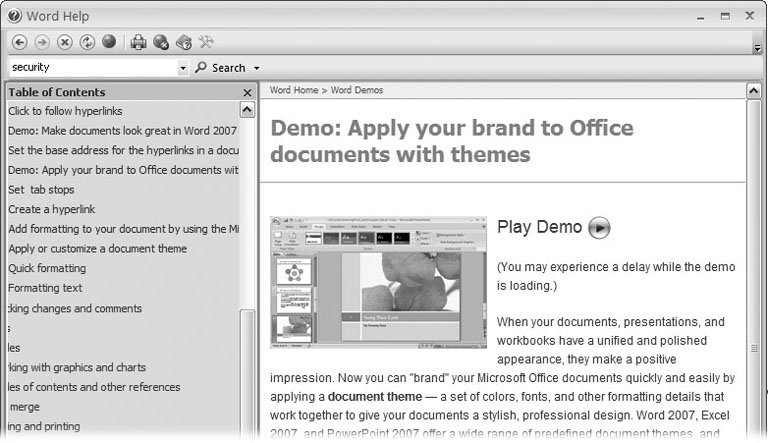Open the toolbar options overflow arrow
Viewport: 768px width, 443px height.
coord(758,47)
